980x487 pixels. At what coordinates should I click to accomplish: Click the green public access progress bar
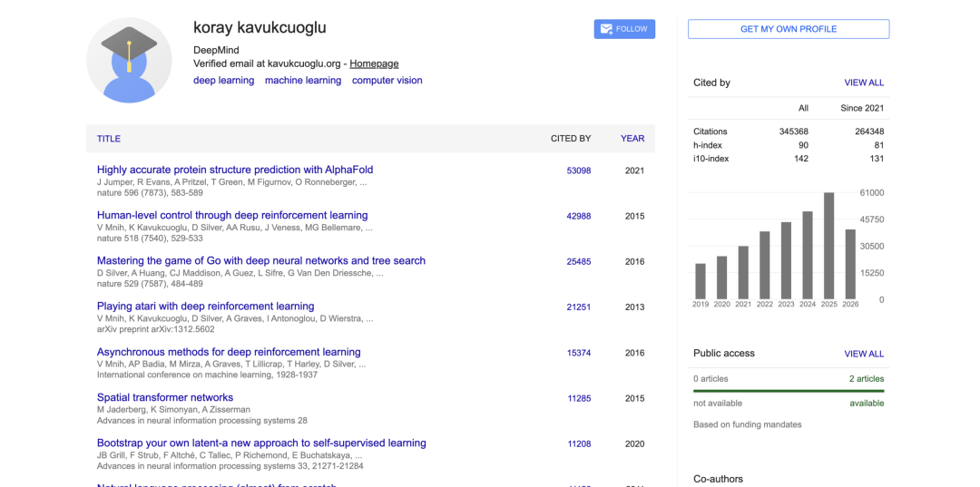tap(789, 391)
